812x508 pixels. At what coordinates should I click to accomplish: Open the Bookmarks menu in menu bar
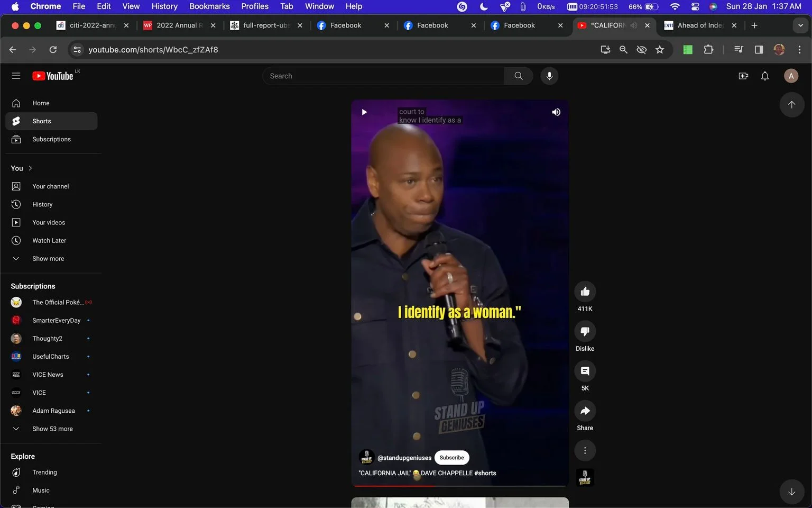(209, 6)
